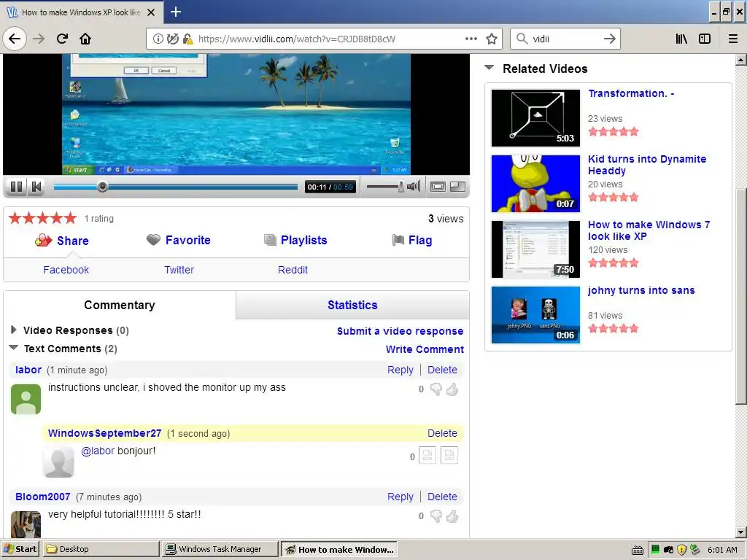Switch player to fullscreen mode icon
Screen dimensions: 747x560
coord(458,187)
